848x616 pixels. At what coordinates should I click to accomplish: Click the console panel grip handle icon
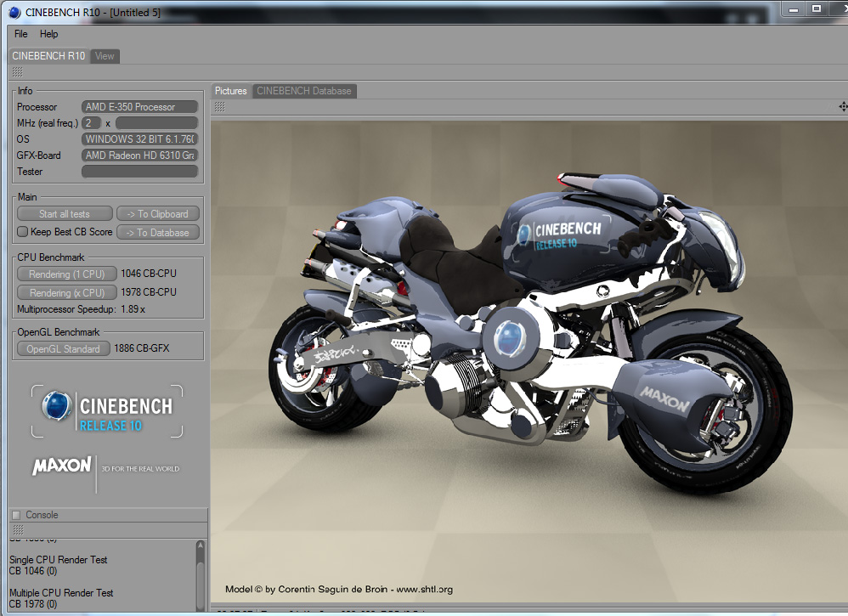click(x=18, y=529)
